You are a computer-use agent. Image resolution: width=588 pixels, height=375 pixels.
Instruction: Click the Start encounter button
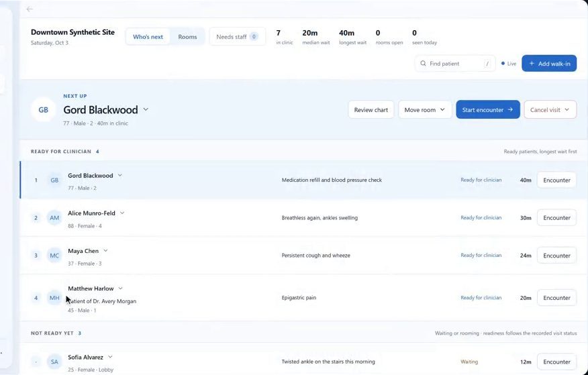coord(488,110)
